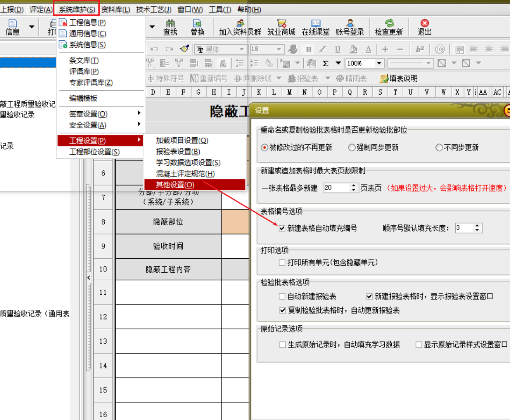Open the 资料库 menu
This screenshot has width=510, height=420.
point(116,9)
